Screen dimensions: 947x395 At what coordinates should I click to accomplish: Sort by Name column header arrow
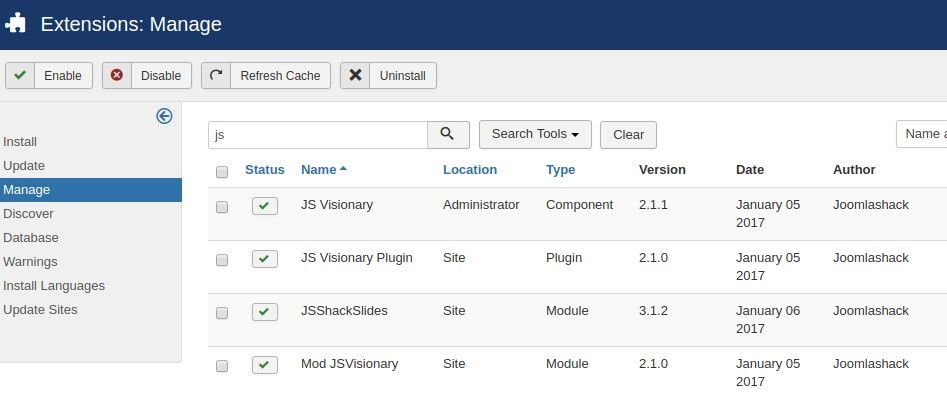(344, 169)
